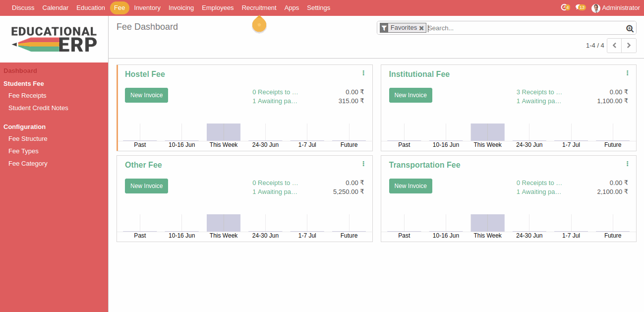The image size is (644, 312).
Task: Create New Invoice for Hostel Fee
Action: tap(146, 95)
